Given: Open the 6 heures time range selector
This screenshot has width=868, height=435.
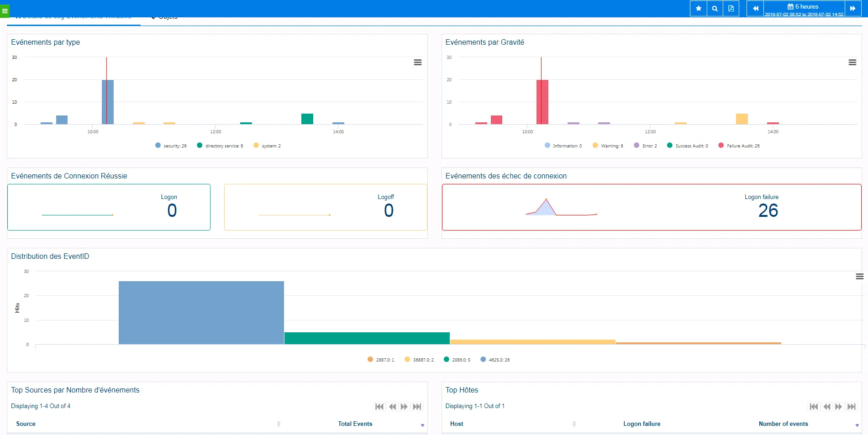Looking at the screenshot, I should coord(804,7).
